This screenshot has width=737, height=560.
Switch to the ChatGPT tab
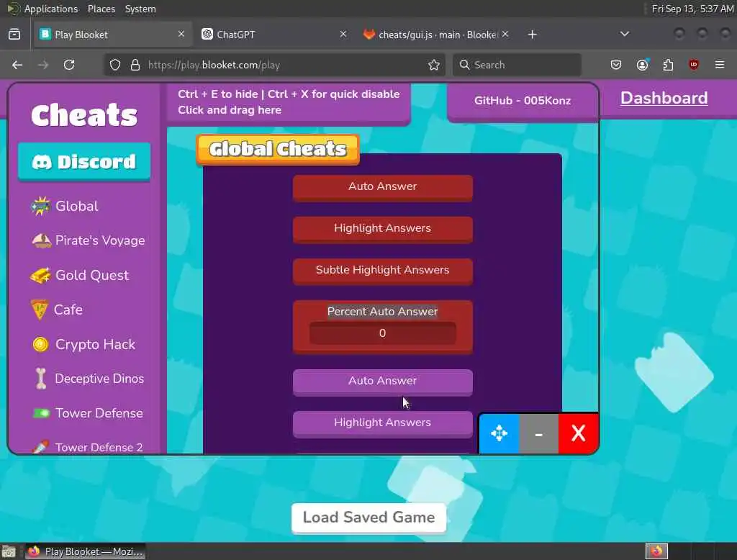(x=274, y=35)
